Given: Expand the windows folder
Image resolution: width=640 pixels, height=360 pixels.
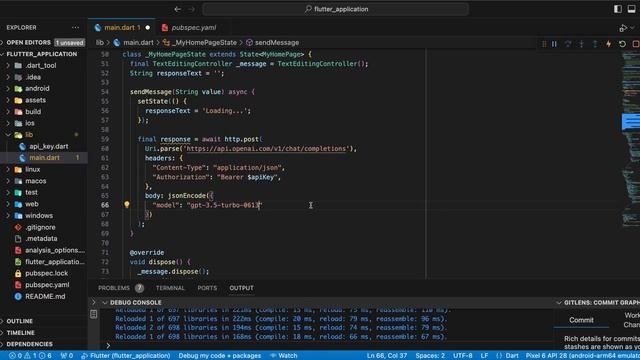Looking at the screenshot, I should 44,216.
